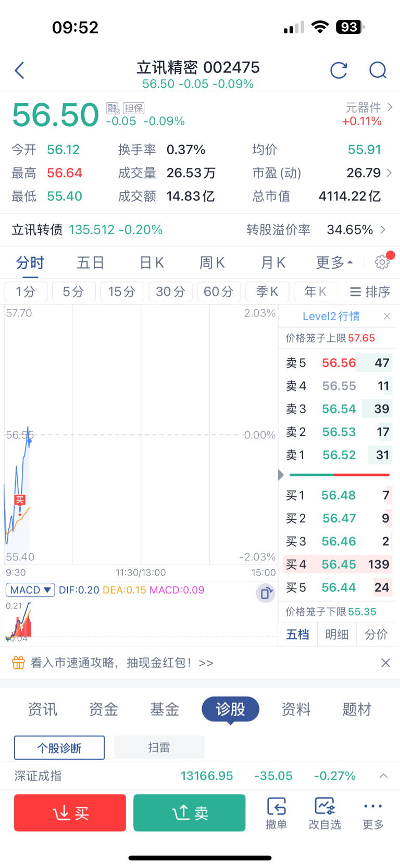Viewport: 400px width, 868px height.
Task: Tap 买5 row price 56.44
Action: (339, 588)
